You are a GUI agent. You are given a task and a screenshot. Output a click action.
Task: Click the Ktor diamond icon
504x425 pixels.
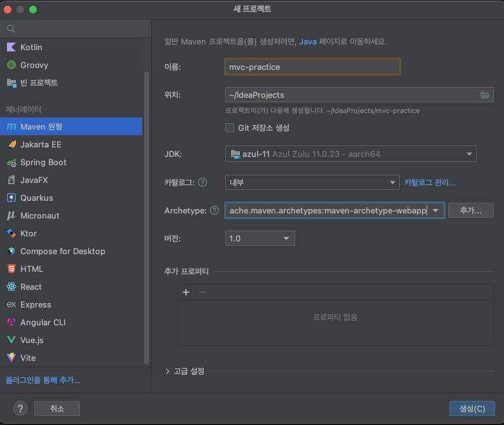tap(11, 233)
